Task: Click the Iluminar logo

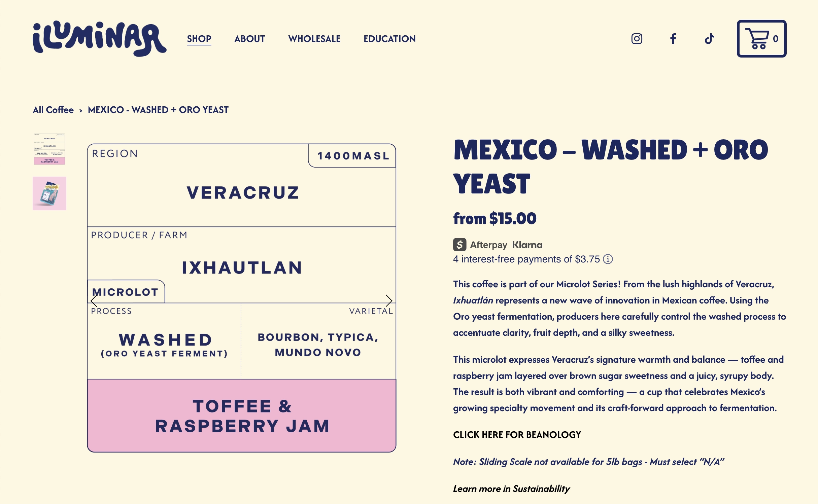Action: 99,39
